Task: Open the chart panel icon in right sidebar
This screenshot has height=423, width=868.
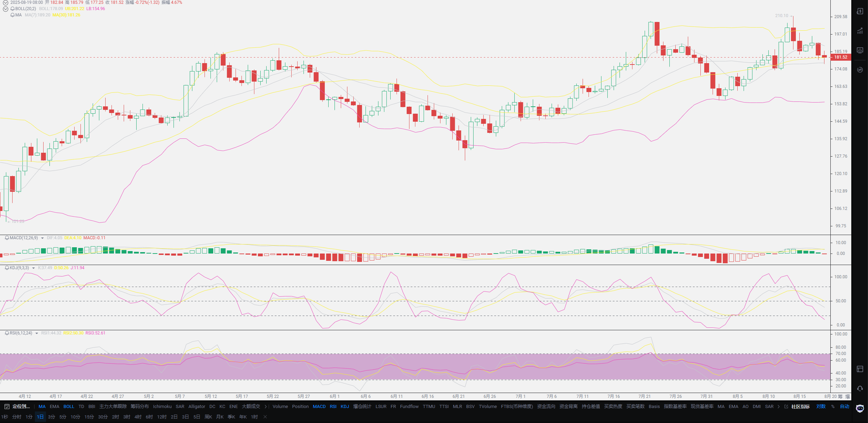Action: click(x=860, y=50)
